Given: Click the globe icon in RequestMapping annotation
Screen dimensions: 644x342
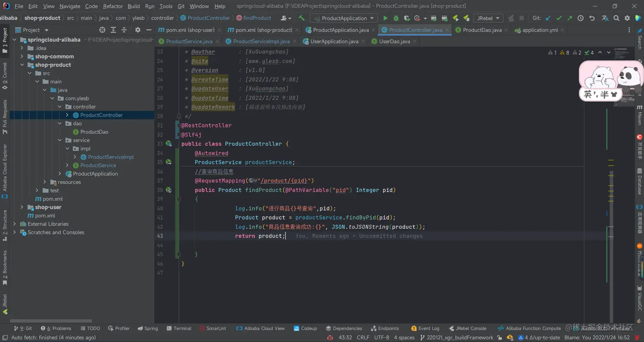Looking at the screenshot, I should point(252,181).
